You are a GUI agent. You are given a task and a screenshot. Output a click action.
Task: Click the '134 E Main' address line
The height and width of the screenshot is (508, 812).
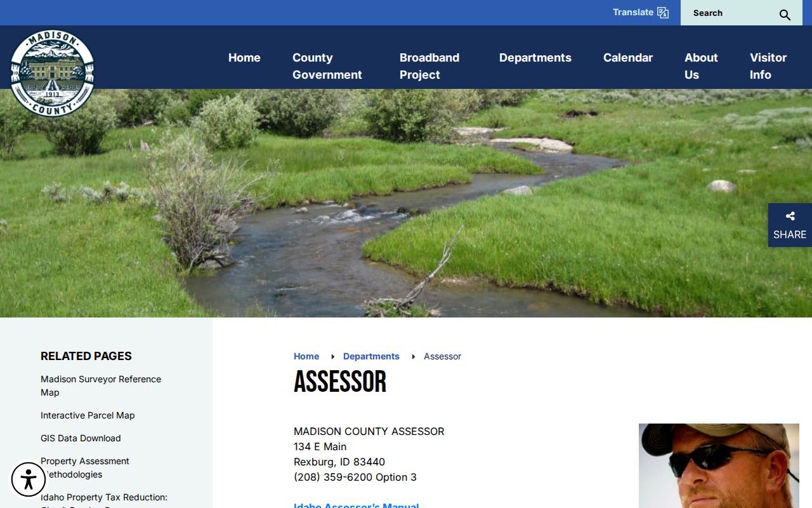click(320, 446)
